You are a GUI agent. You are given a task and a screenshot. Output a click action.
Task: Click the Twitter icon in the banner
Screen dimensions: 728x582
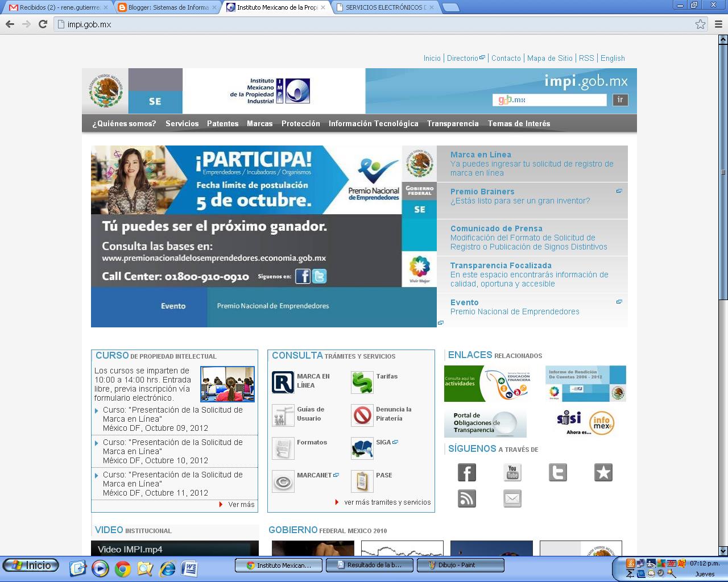pos(320,276)
